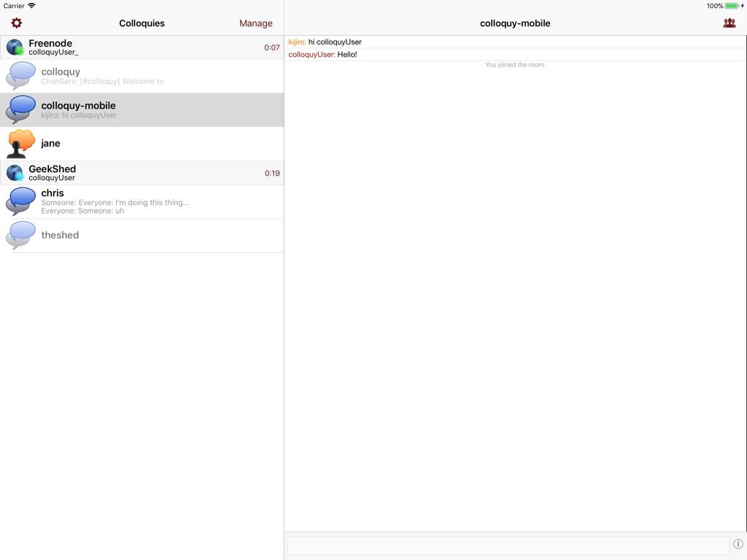
Task: Click the colloquy-mobile room bubble icon
Action: 20,109
